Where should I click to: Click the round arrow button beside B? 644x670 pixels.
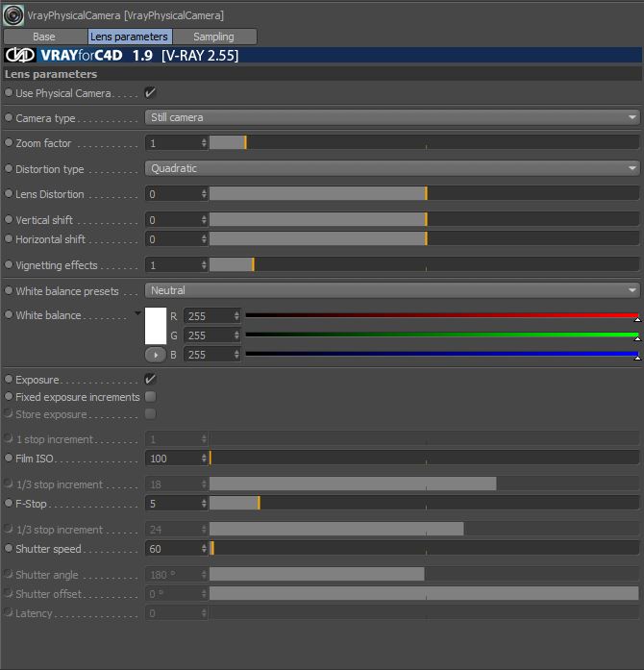156,355
